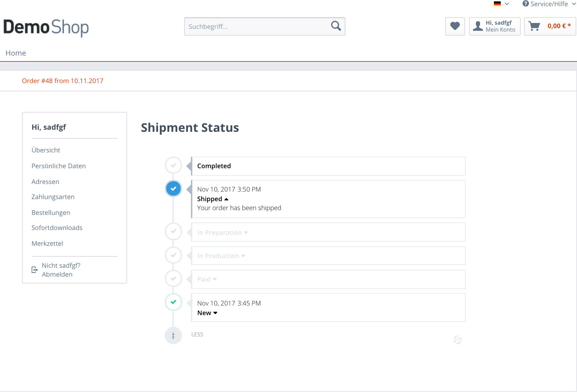This screenshot has height=392, width=577.
Task: Open the Home navigation item
Action: click(x=16, y=53)
